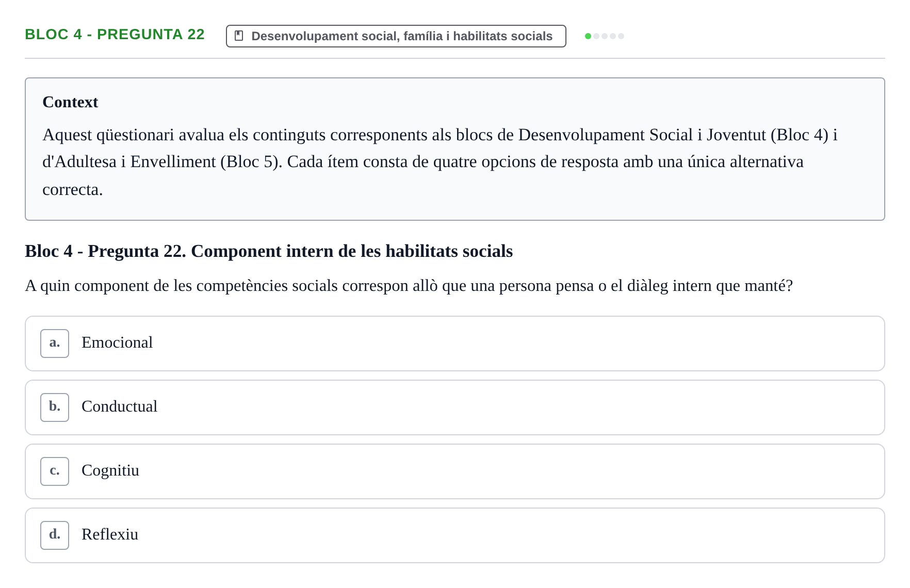The width and height of the screenshot is (910, 588).
Task: Click the book icon in topic tag
Action: tap(239, 36)
